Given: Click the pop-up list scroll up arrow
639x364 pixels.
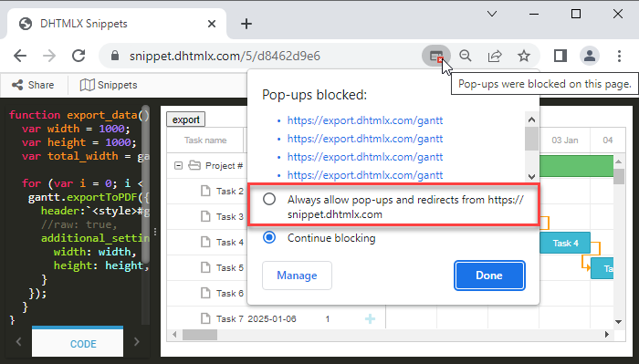Looking at the screenshot, I should point(531,120).
